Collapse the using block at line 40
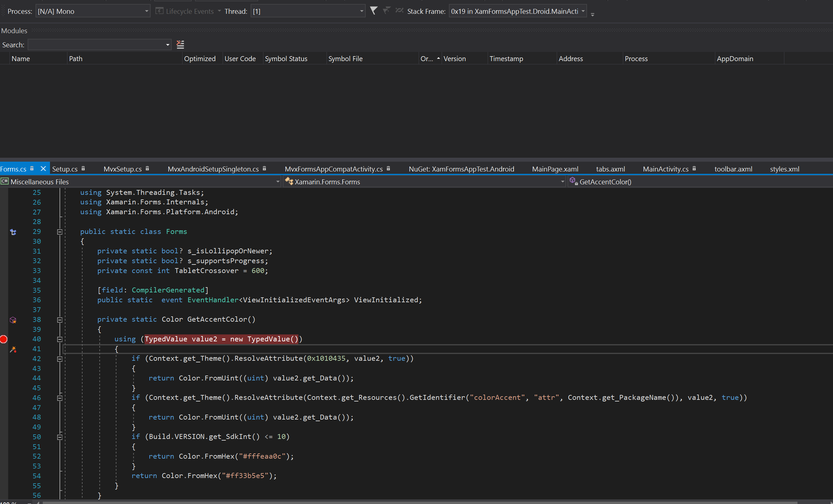Viewport: 833px width, 504px height. point(60,339)
